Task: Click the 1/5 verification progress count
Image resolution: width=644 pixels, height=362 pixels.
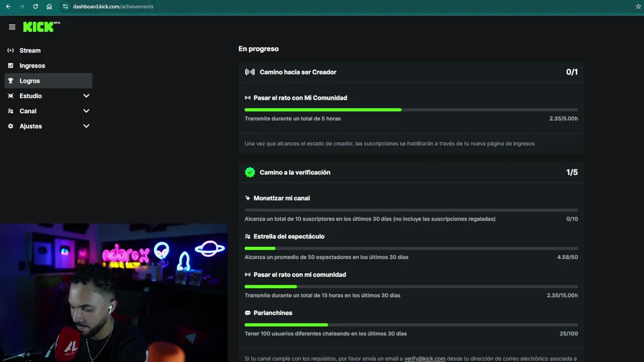Action: (x=572, y=172)
